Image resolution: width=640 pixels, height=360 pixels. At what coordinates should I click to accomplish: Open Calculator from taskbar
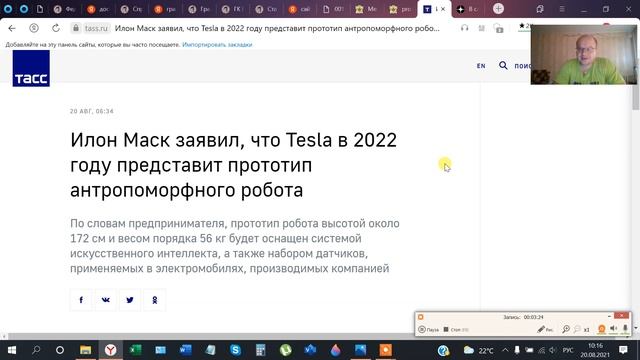[x=260, y=350]
